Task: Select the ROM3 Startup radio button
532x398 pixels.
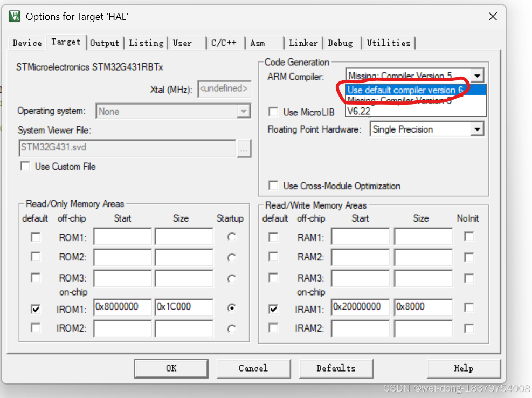Action: [231, 279]
